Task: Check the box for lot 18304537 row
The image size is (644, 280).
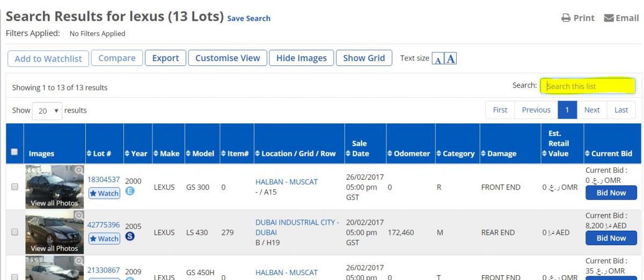Action: pyautogui.click(x=14, y=187)
